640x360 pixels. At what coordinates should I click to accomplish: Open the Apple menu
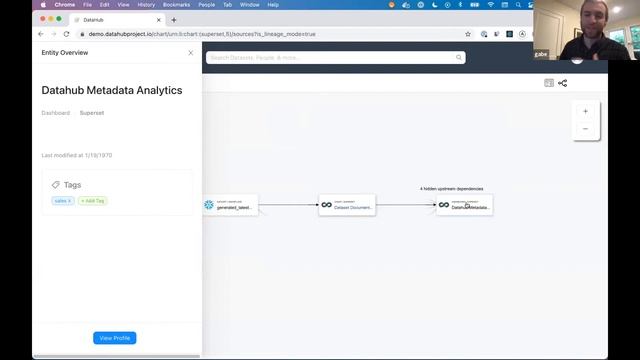pos(43,5)
